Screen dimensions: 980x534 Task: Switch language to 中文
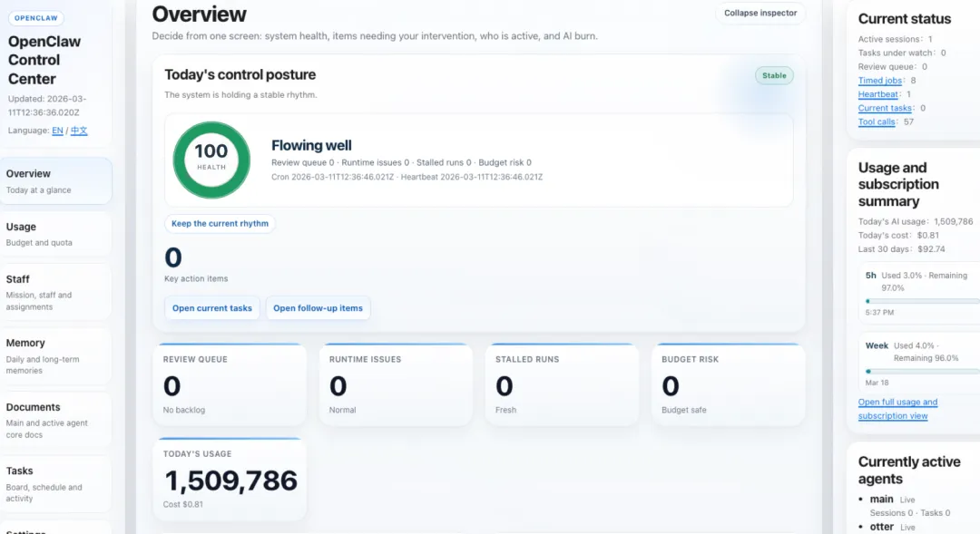pyautogui.click(x=79, y=131)
